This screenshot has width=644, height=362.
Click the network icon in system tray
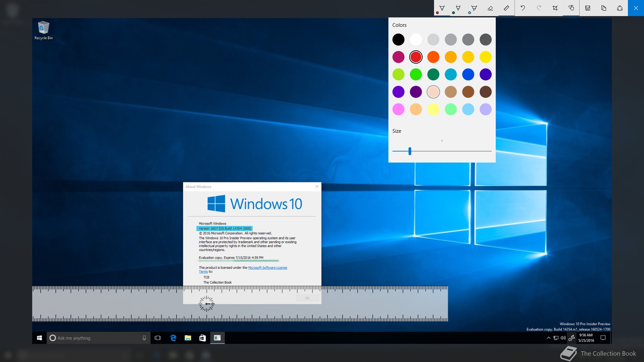coord(556,338)
